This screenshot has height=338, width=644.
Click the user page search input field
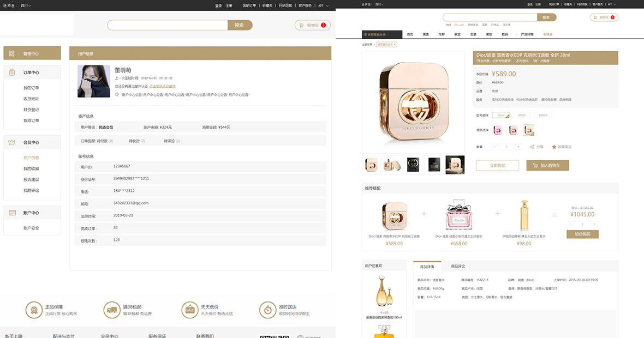168,25
